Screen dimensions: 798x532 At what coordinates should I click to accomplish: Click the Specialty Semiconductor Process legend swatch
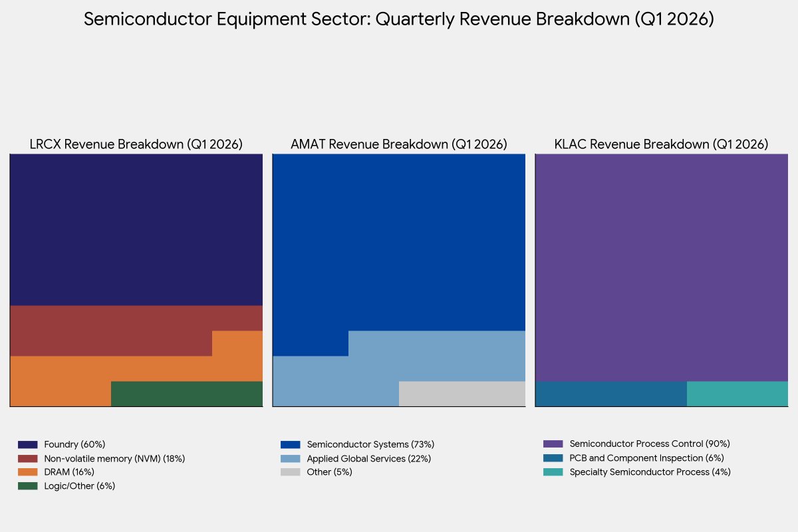pos(553,472)
